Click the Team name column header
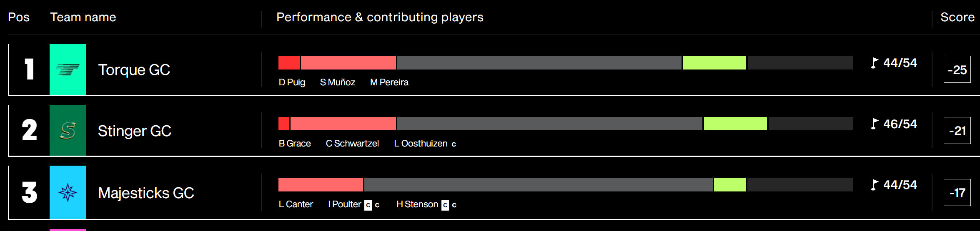The image size is (980, 231). [x=83, y=17]
